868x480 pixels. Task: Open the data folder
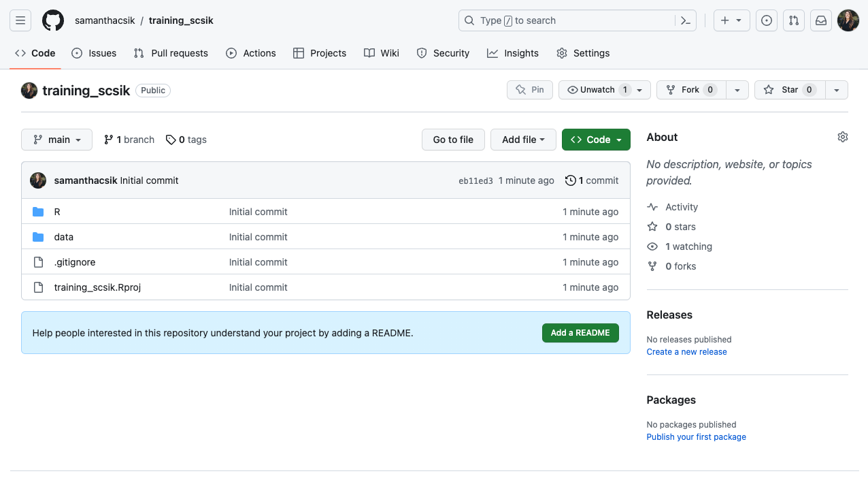coord(64,237)
